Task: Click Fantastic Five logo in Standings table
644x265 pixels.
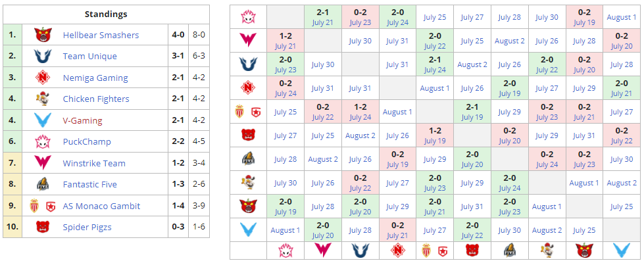Action: pos(43,185)
